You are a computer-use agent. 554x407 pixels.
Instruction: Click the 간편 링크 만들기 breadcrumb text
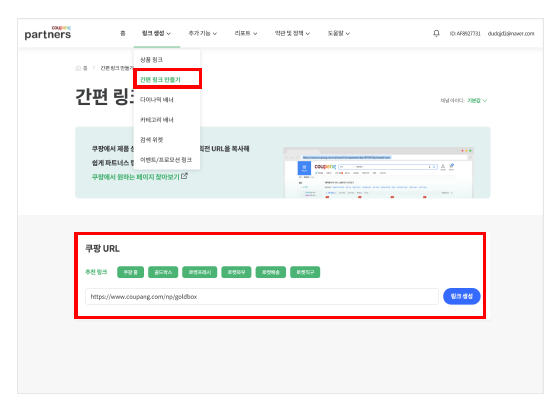pos(117,68)
